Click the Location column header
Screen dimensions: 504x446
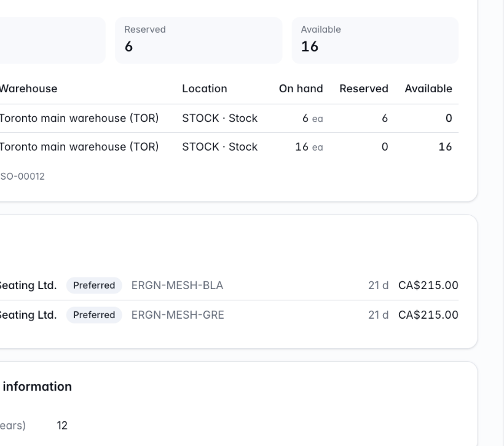click(205, 89)
